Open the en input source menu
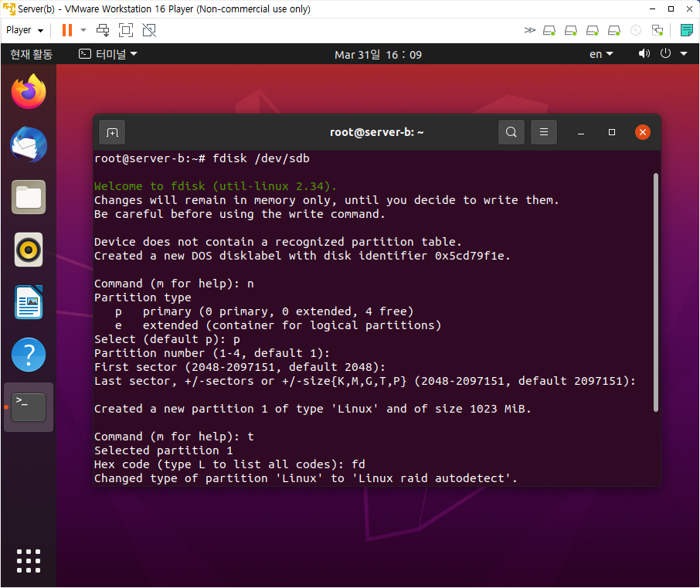 tap(601, 54)
